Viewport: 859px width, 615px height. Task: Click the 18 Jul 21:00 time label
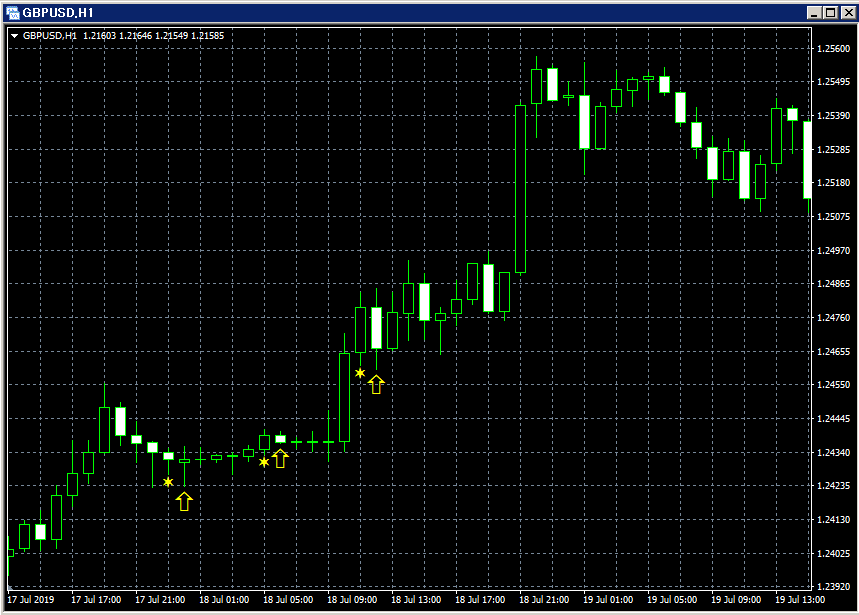click(544, 600)
